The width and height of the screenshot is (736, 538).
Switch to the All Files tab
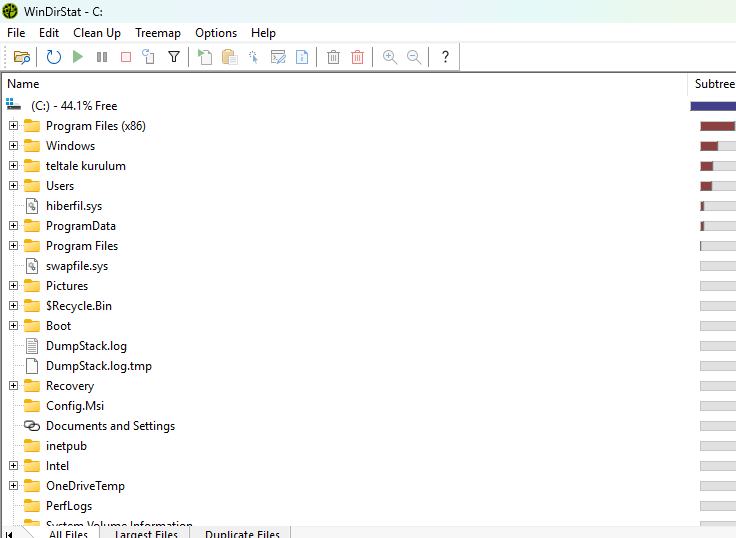tap(68, 533)
